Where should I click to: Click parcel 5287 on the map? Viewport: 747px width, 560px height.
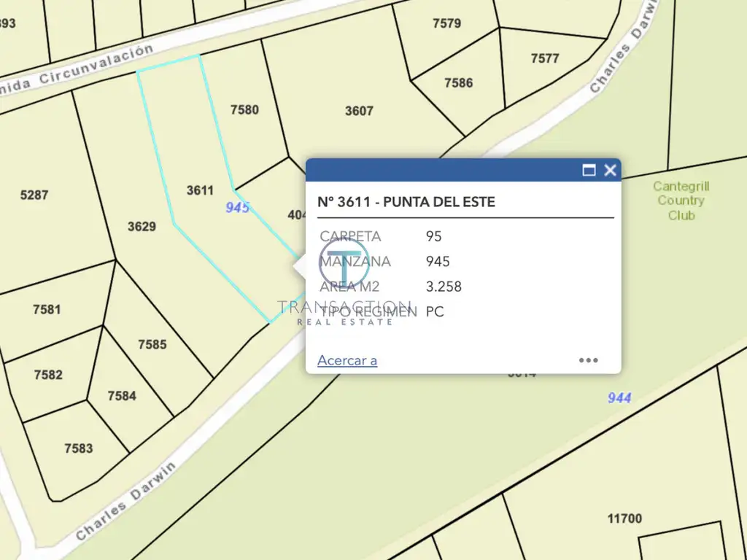34,195
